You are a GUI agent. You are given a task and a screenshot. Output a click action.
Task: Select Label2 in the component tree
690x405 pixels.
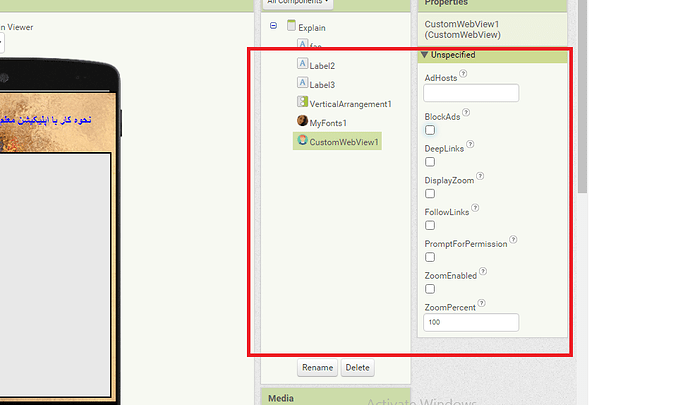coord(321,65)
